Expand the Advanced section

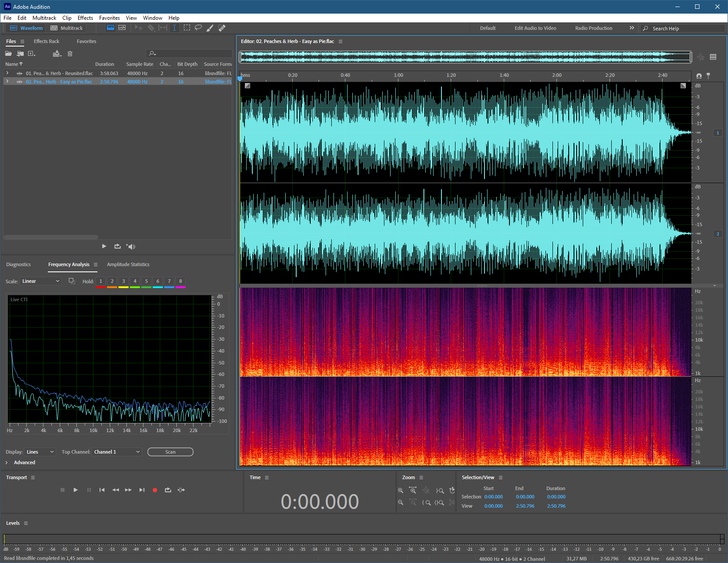pos(7,462)
